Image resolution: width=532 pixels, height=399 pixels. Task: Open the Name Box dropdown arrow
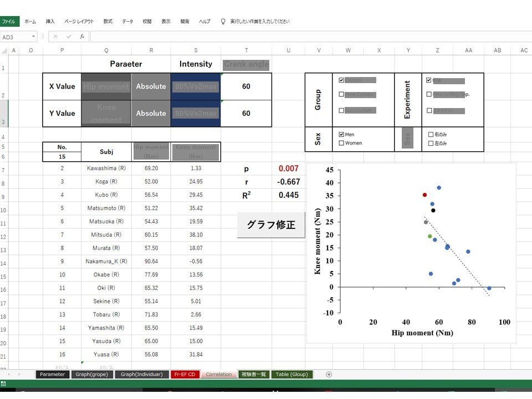pos(33,37)
